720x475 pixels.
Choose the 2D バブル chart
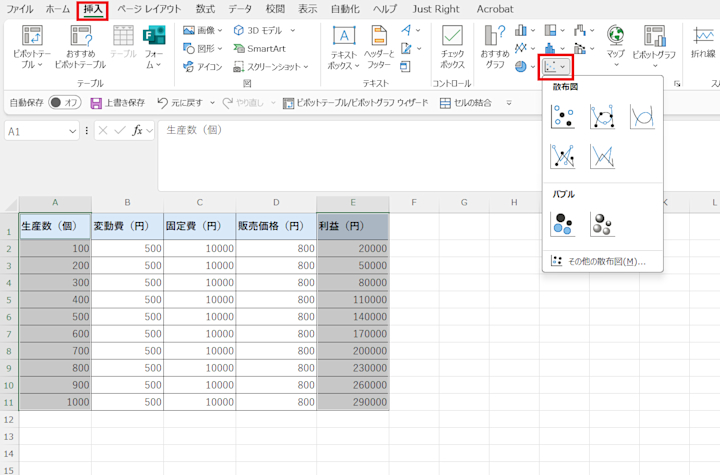tap(562, 224)
